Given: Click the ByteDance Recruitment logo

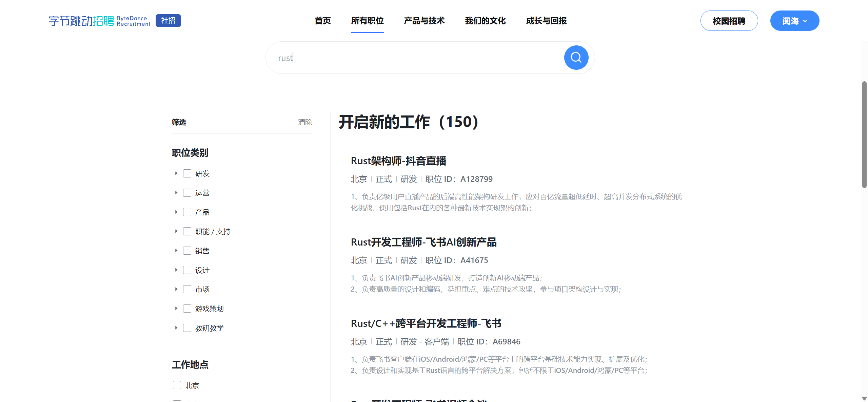Looking at the screenshot, I should click(x=99, y=21).
